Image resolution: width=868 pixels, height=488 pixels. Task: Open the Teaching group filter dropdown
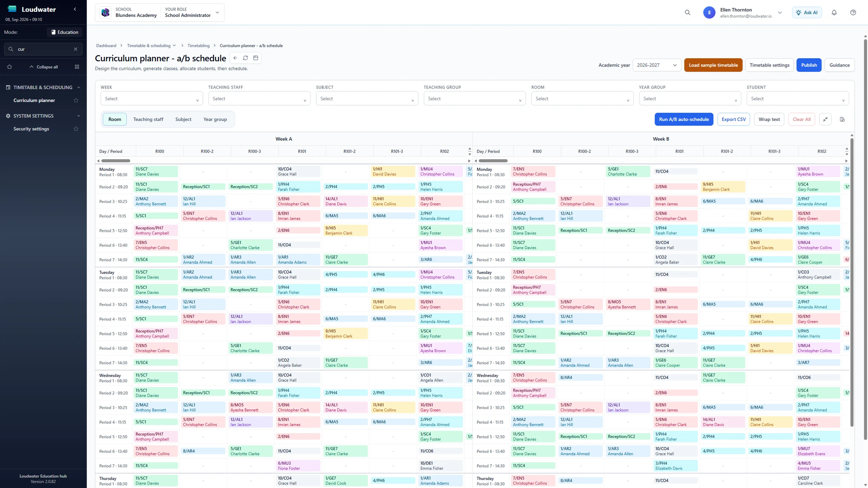(475, 99)
